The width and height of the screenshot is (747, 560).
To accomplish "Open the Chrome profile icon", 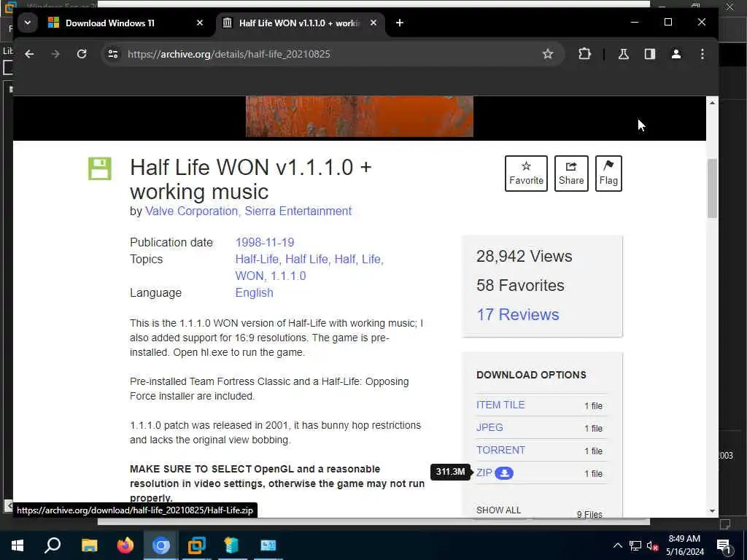I will coord(676,54).
